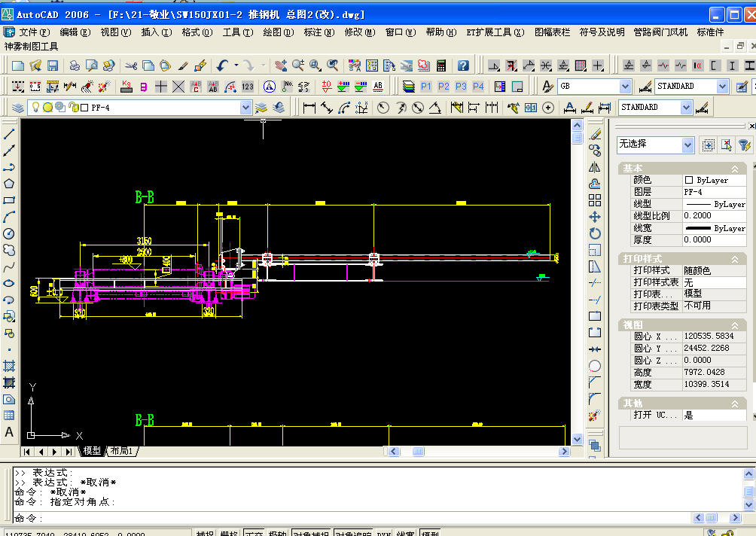Open the 无选择 selection dropdown

click(688, 145)
